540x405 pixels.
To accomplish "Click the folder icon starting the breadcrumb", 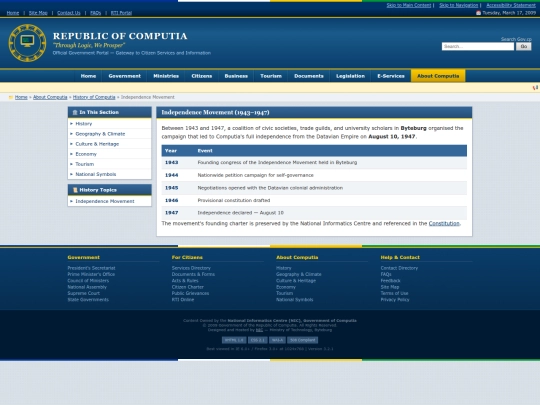I will pyautogui.click(x=11, y=97).
